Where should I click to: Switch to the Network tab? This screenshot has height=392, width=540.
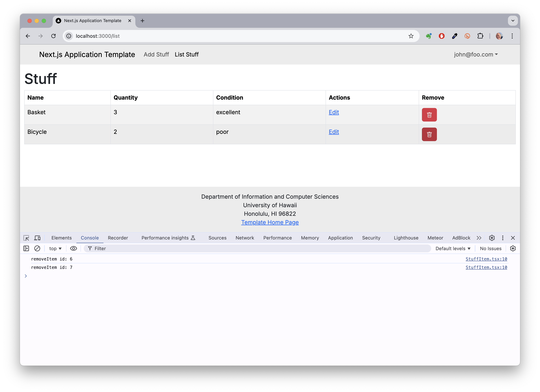pos(245,238)
